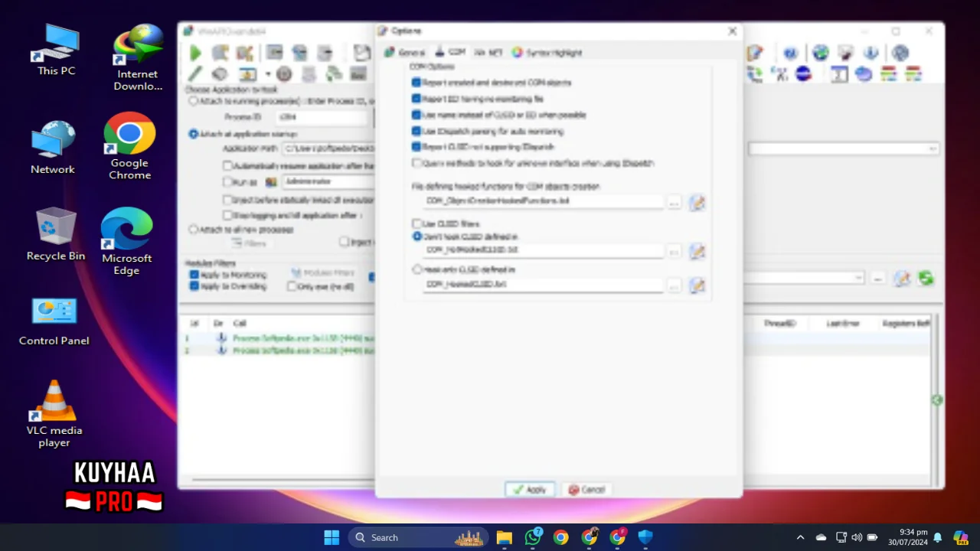Open Internet Download Manager desktop shortcut
980x551 pixels.
pyautogui.click(x=138, y=58)
